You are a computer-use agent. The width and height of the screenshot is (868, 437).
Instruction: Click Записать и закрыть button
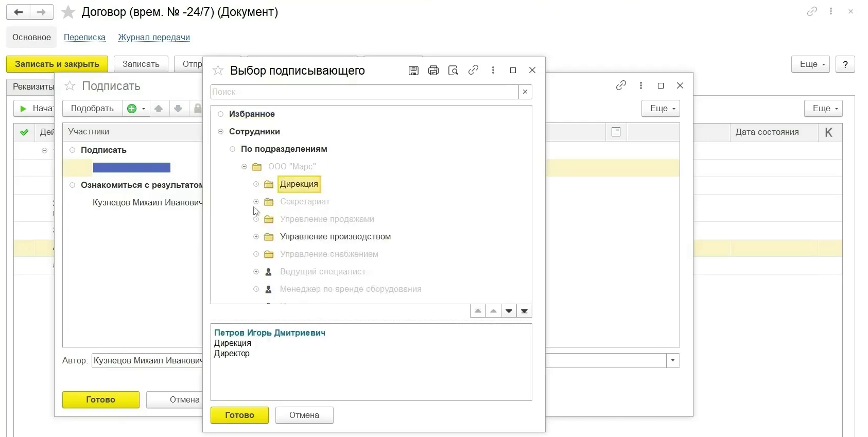[57, 64]
